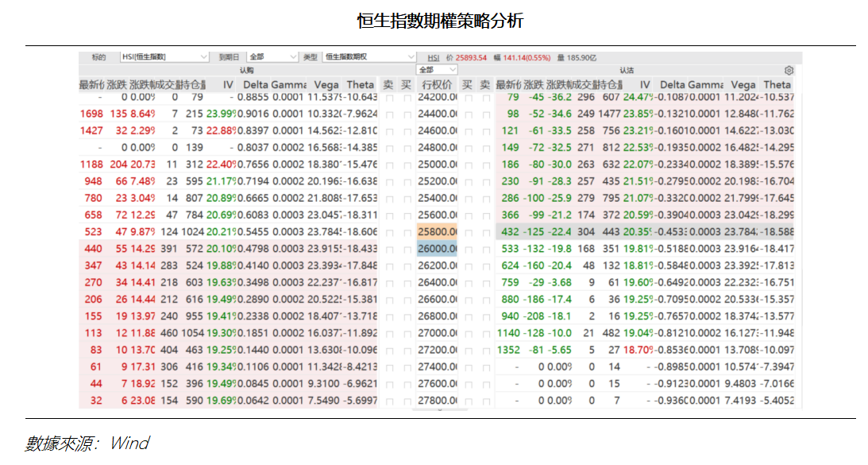Select the highlighted 25800.00 strike cell
The image size is (868, 465).
[x=437, y=231]
